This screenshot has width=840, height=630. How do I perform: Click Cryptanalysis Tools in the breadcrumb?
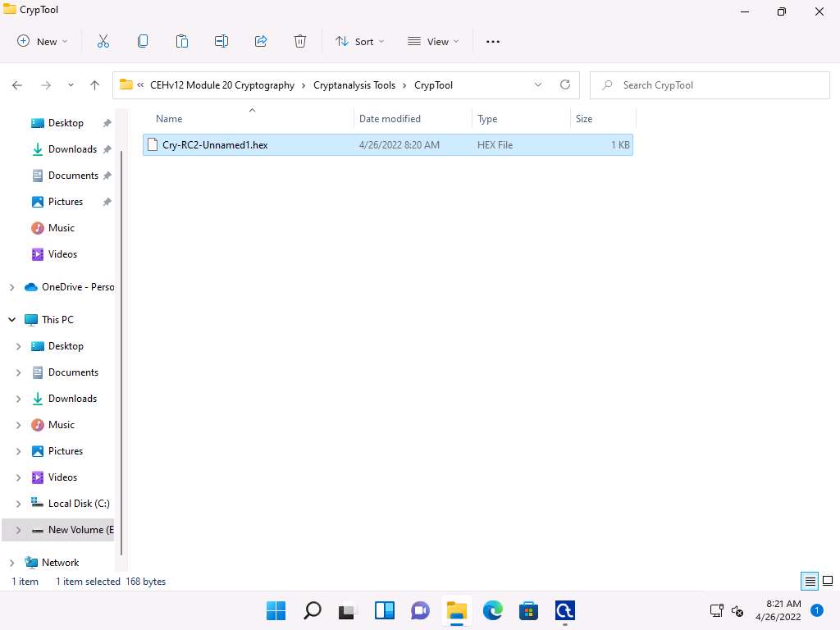coord(354,85)
